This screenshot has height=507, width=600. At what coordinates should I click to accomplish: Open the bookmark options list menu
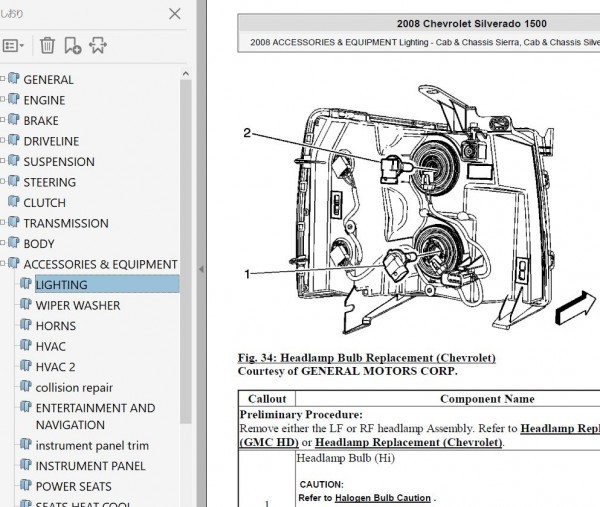point(13,46)
